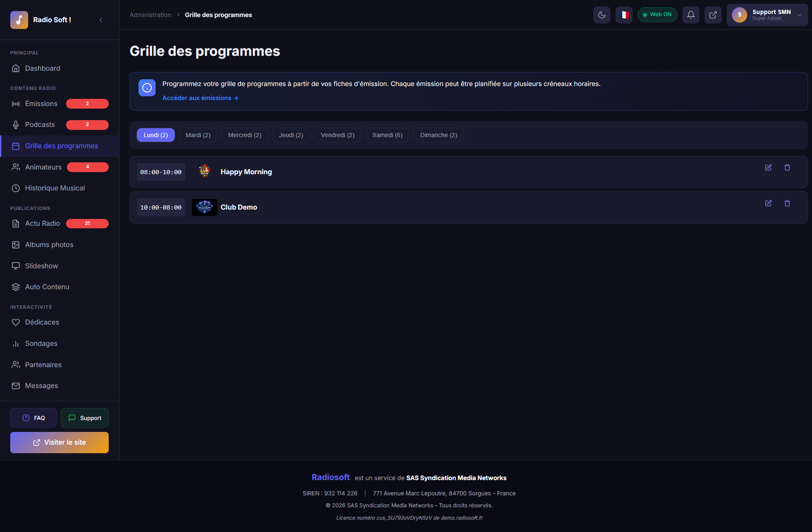The height and width of the screenshot is (532, 812).
Task: Open Historique Musical
Action: 55,188
